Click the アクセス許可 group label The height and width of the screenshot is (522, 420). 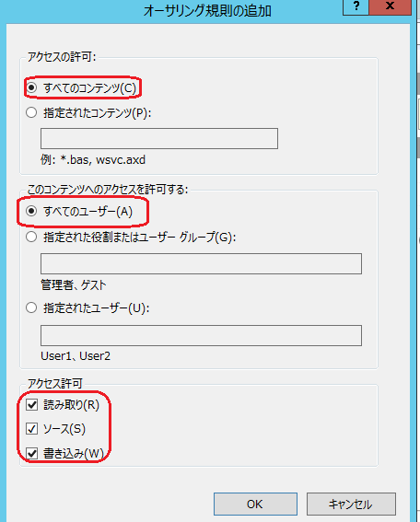(x=54, y=384)
